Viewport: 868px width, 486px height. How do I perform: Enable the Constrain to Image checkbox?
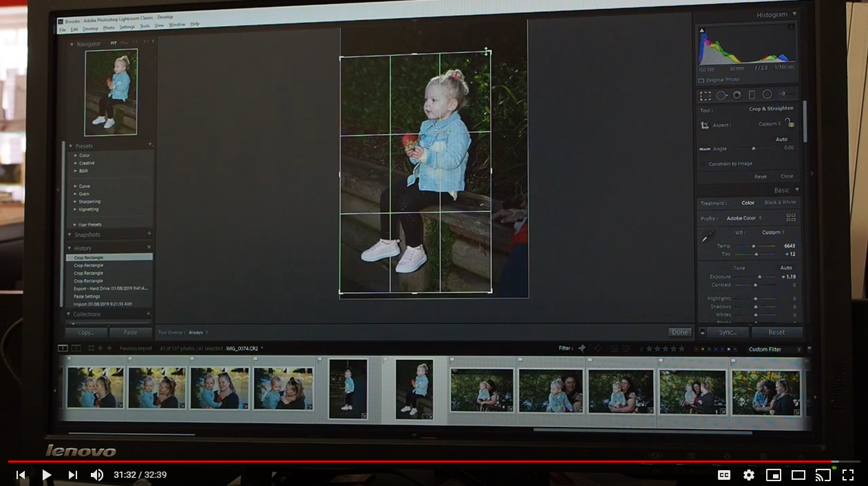703,164
